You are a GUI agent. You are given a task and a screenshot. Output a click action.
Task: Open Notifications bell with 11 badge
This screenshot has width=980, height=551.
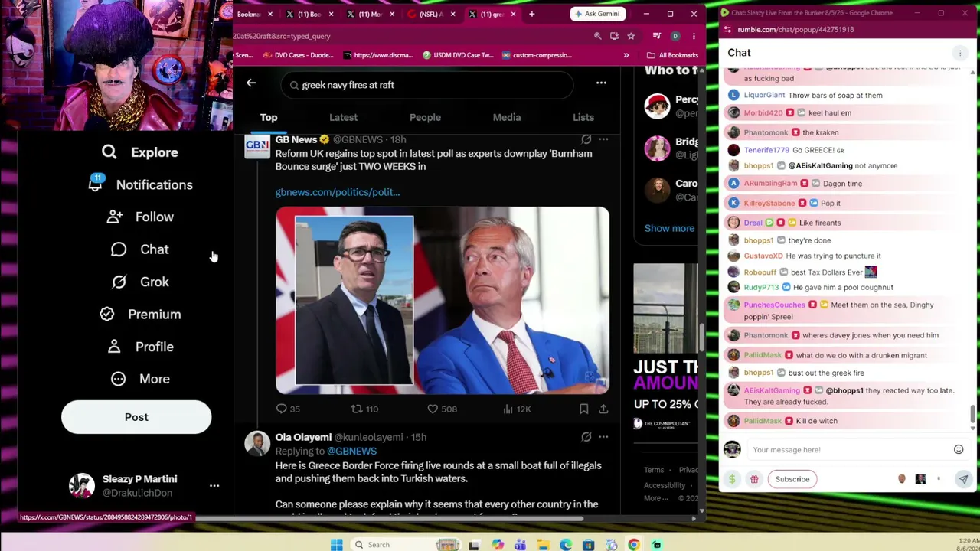pos(96,184)
